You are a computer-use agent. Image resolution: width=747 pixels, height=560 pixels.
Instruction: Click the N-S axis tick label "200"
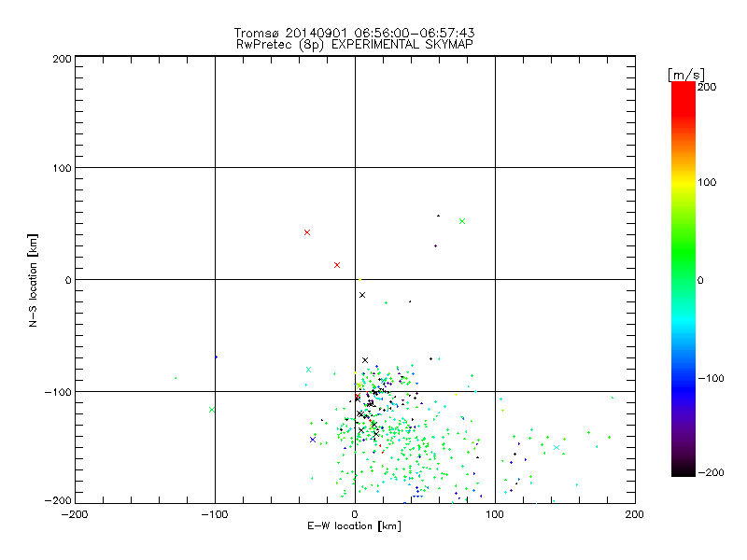tap(63, 59)
